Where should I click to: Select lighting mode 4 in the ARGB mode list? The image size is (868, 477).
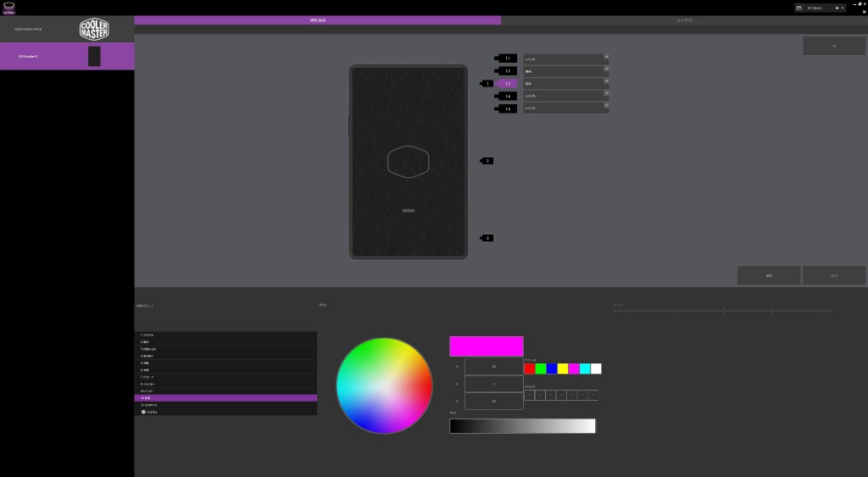pos(225,357)
